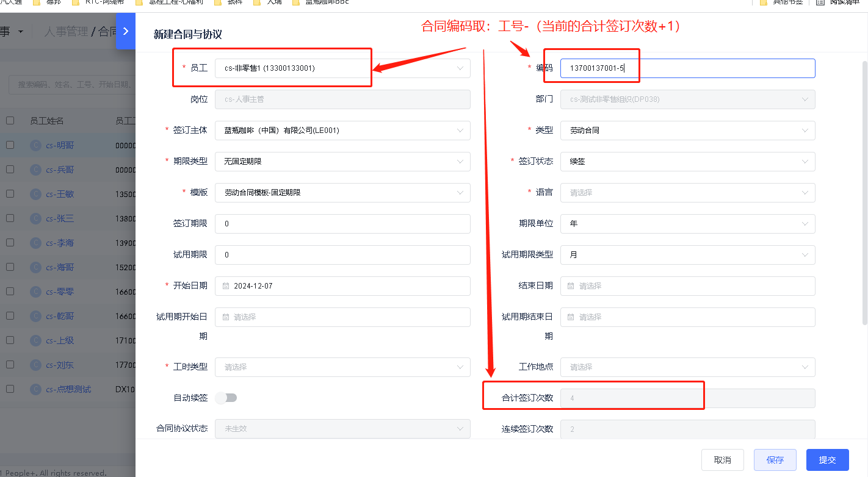Viewport: 868px width, 477px height.
Task: Collapse the drawer with the blue arrow button
Action: pos(125,31)
